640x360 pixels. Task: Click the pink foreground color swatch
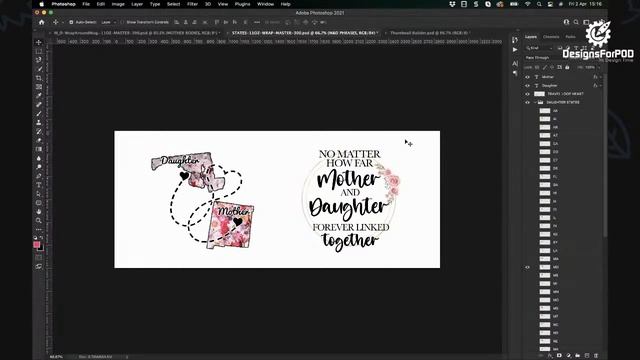[36, 244]
